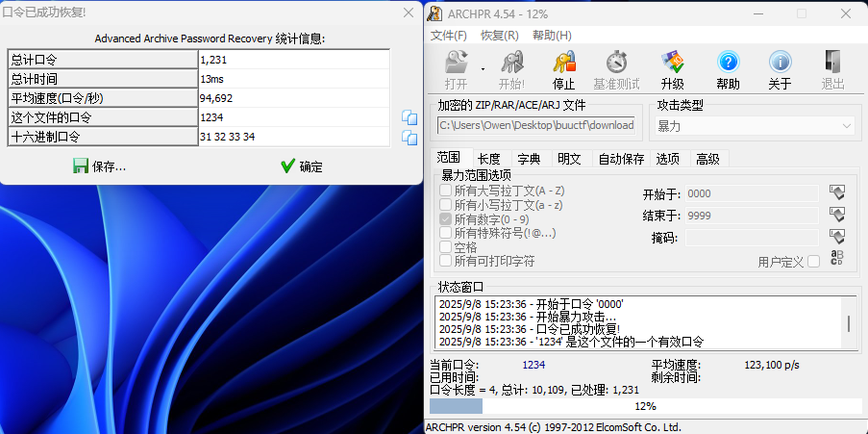
Task: Switch to the 字典 tab
Action: 530,159
